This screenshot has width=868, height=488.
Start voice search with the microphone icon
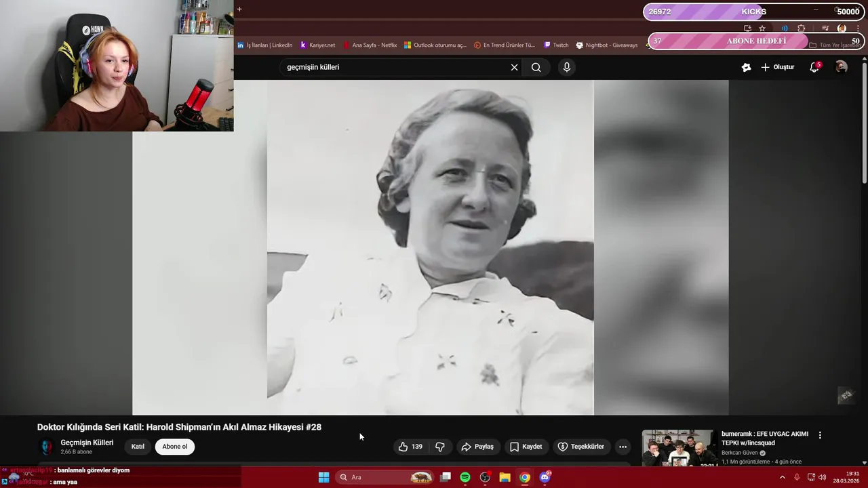click(567, 67)
